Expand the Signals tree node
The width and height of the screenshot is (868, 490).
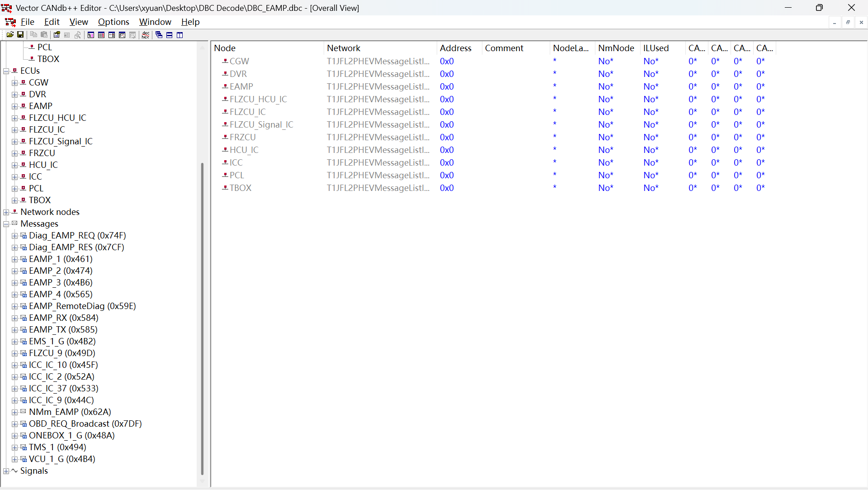[6, 471]
